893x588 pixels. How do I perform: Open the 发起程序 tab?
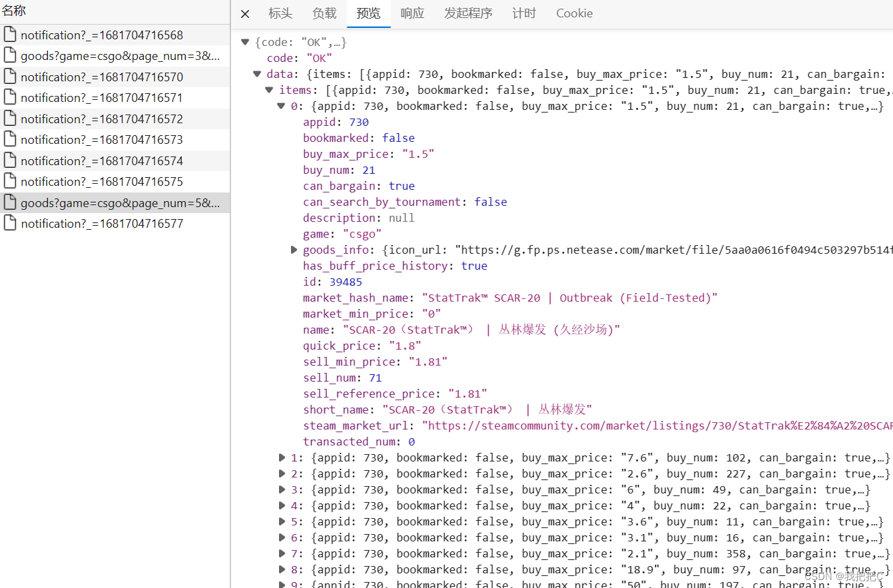click(468, 13)
